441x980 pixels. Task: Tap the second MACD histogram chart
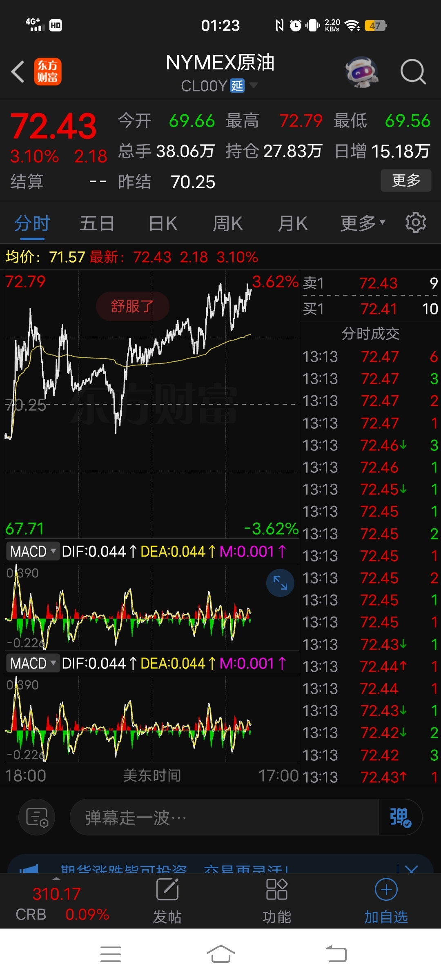tap(152, 719)
